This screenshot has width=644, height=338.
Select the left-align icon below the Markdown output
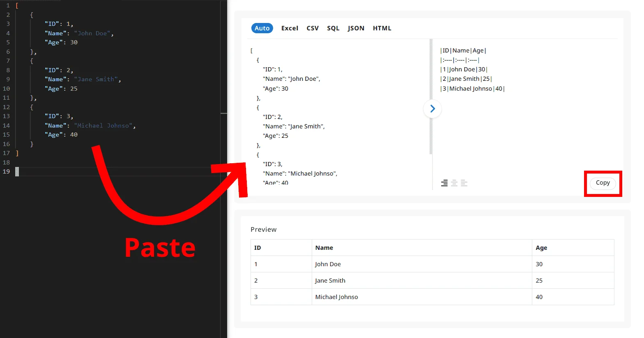pyautogui.click(x=464, y=183)
